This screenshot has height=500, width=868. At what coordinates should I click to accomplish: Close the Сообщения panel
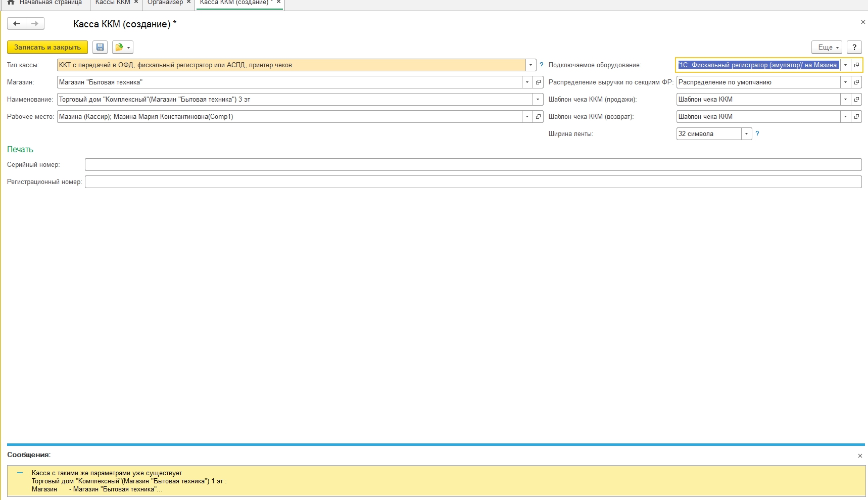(860, 456)
